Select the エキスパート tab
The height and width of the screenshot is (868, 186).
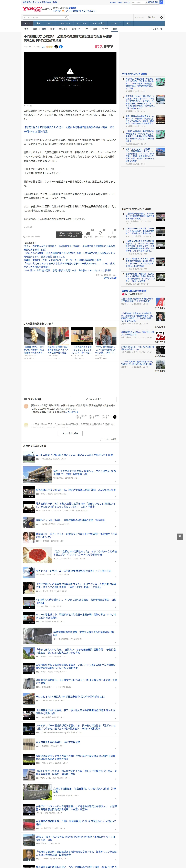pos(64,24)
